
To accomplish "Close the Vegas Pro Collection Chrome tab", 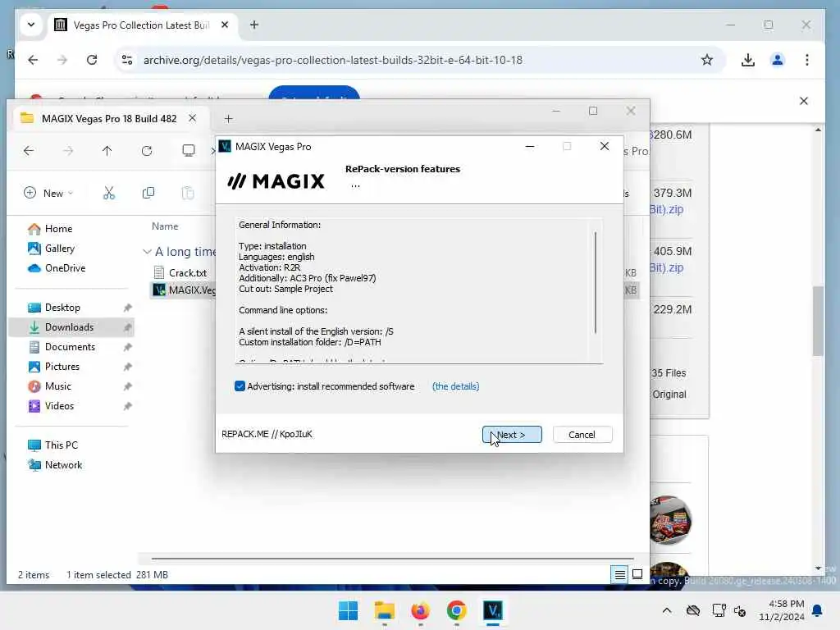I will pyautogui.click(x=225, y=25).
